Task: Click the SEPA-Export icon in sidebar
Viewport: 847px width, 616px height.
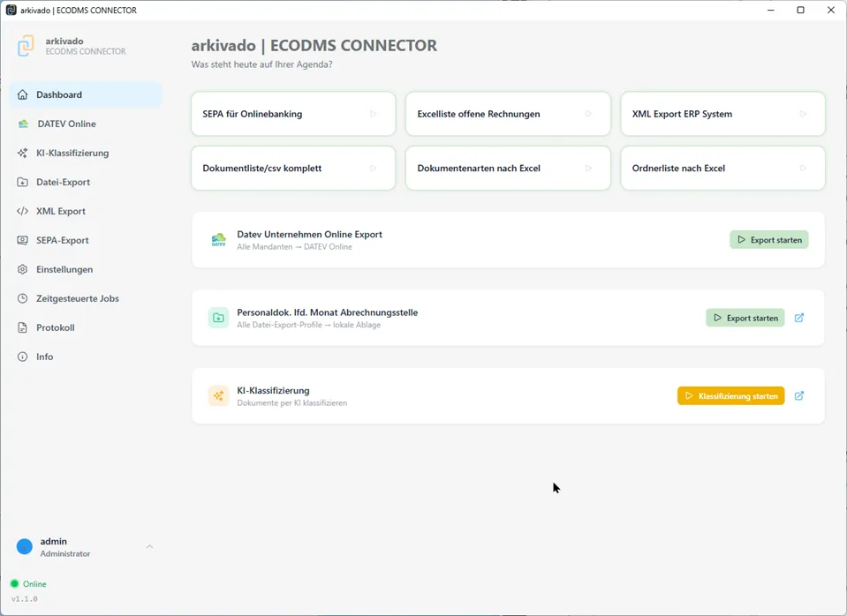Action: pos(22,240)
